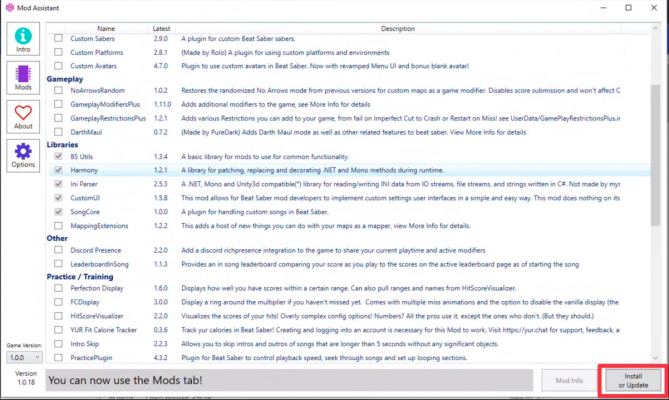Image resolution: width=669 pixels, height=400 pixels.
Task: Toggle the Discord Presence checkbox
Action: click(58, 250)
